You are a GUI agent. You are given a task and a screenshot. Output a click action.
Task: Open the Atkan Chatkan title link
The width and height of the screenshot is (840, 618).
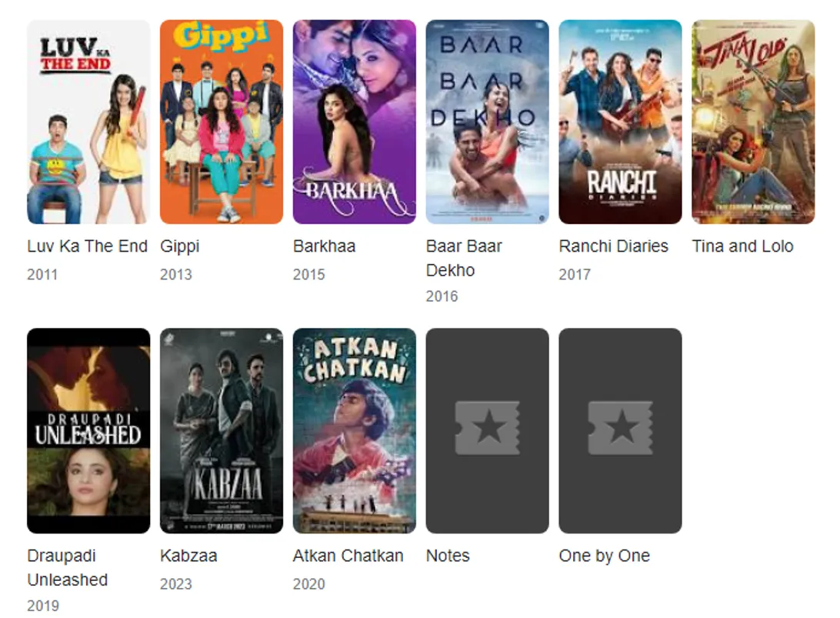348,556
